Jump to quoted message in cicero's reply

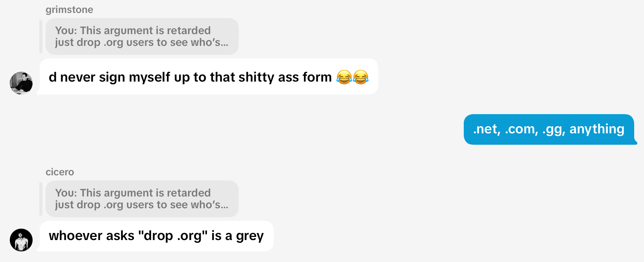142,199
